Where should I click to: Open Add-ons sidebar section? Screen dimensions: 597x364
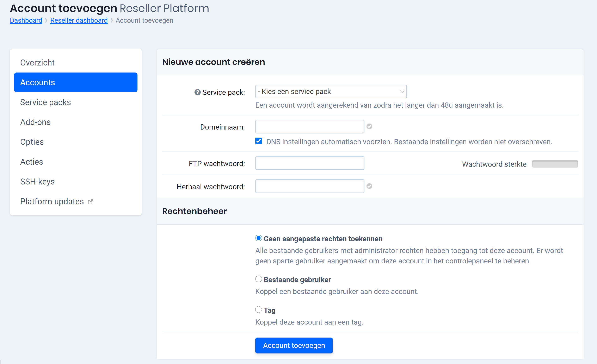point(35,122)
